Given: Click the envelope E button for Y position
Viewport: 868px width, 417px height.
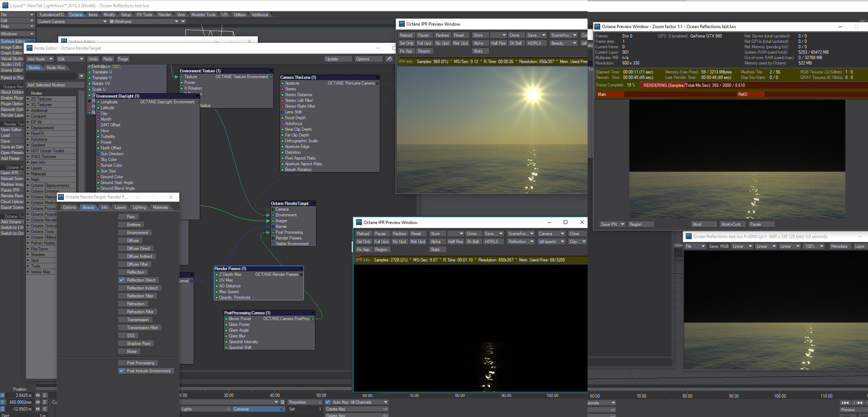Looking at the screenshot, I should (45, 402).
